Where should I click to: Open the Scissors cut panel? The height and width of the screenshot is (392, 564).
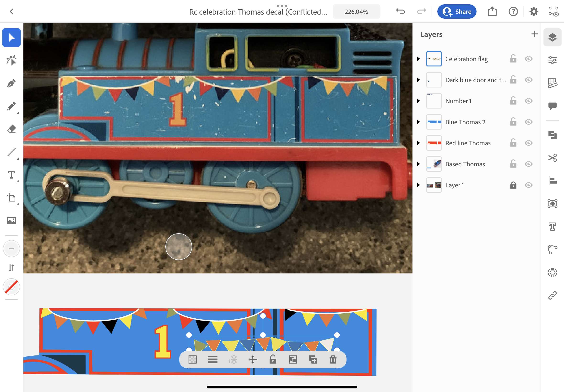pyautogui.click(x=552, y=158)
